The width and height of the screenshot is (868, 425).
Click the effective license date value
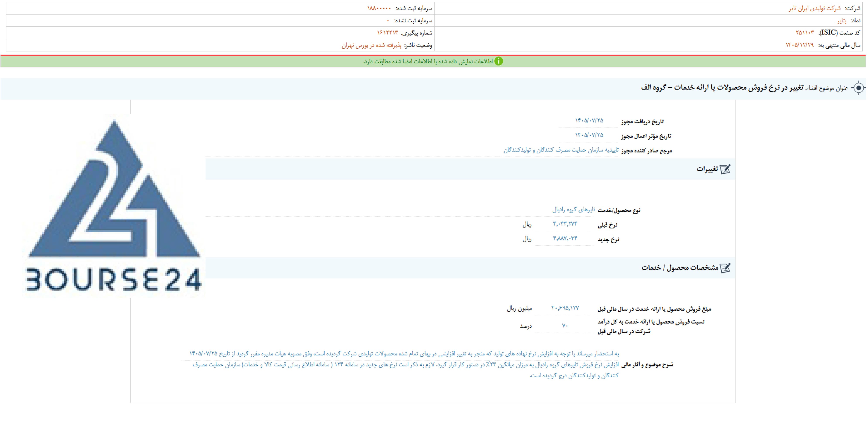tap(589, 135)
